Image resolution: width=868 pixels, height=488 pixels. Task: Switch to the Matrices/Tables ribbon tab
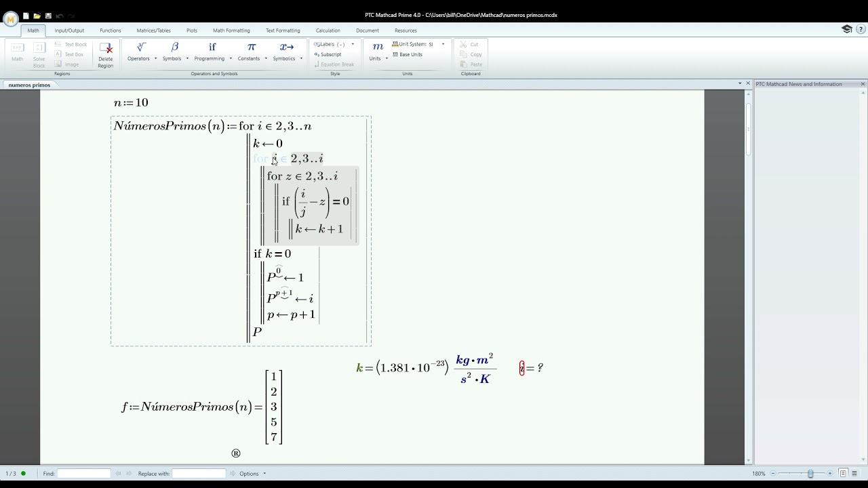[x=154, y=30]
